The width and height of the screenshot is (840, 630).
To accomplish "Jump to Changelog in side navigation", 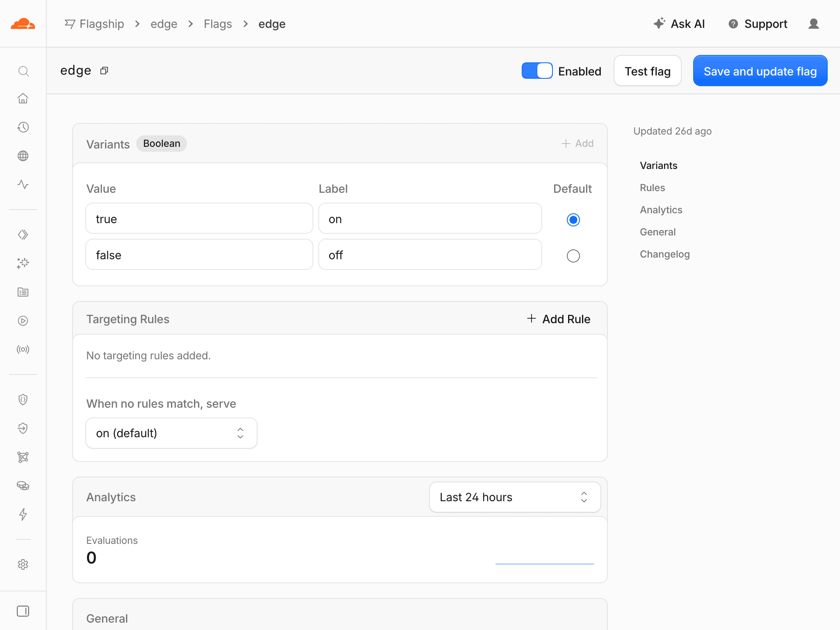I will click(x=664, y=254).
